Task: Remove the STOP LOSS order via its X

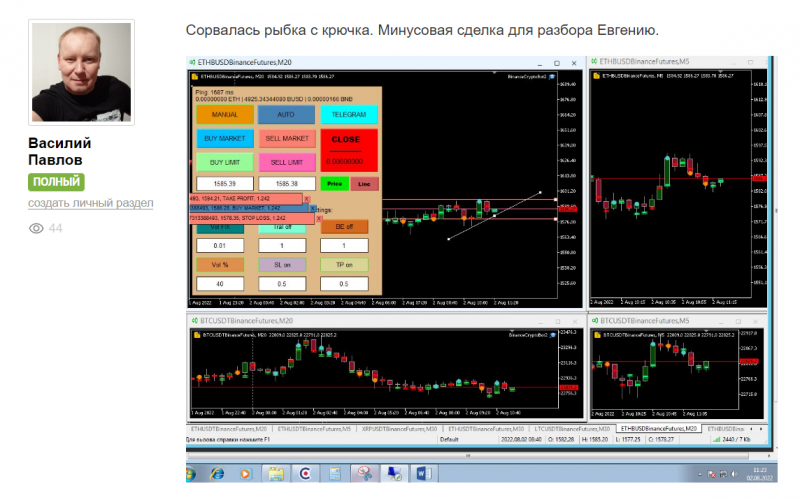Action: pyautogui.click(x=319, y=218)
